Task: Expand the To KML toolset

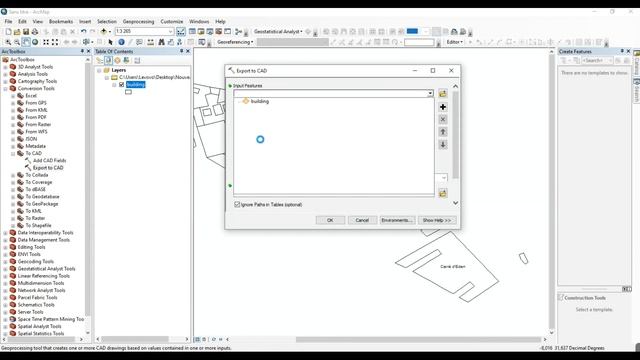Action: [x=13, y=211]
